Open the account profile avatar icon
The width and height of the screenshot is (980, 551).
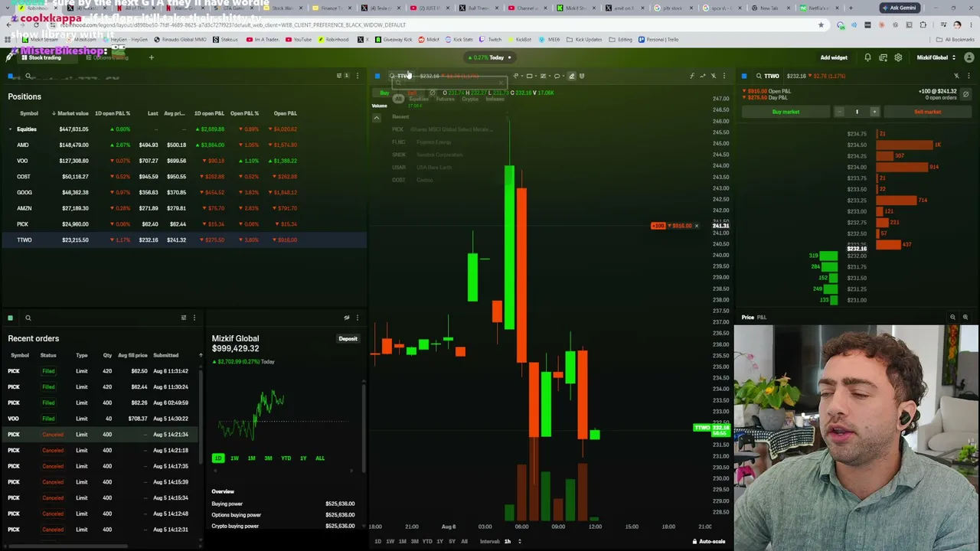click(x=969, y=57)
